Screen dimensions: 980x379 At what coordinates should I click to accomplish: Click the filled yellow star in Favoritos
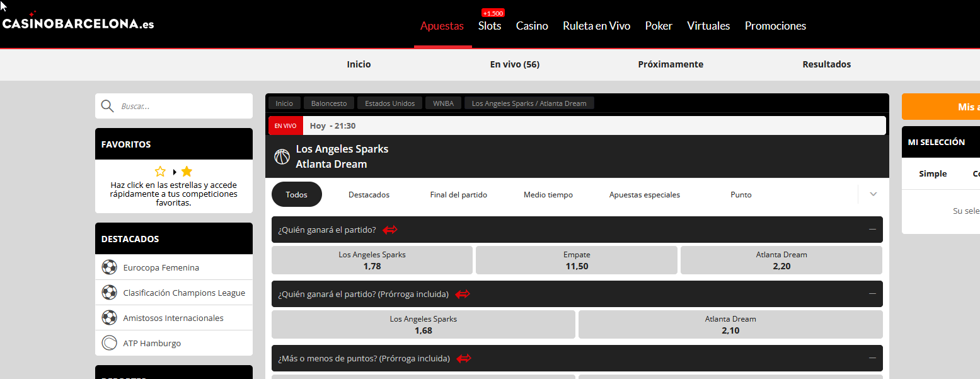click(187, 172)
